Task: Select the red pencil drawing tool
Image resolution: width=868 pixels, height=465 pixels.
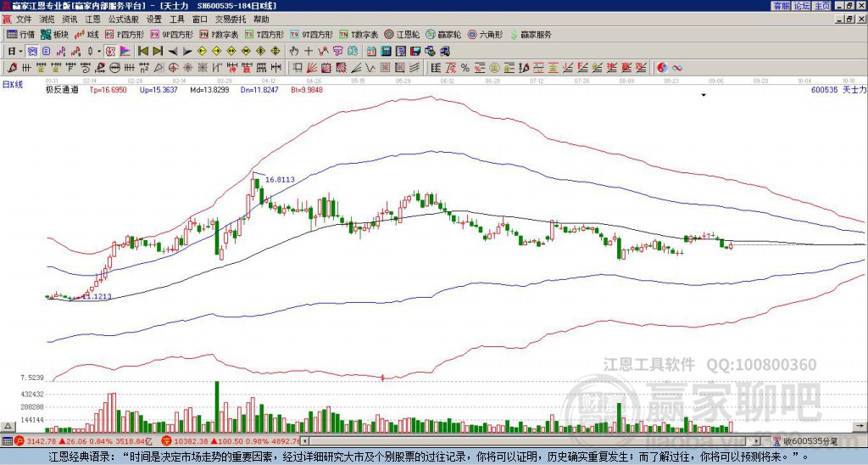Action: 12,68
